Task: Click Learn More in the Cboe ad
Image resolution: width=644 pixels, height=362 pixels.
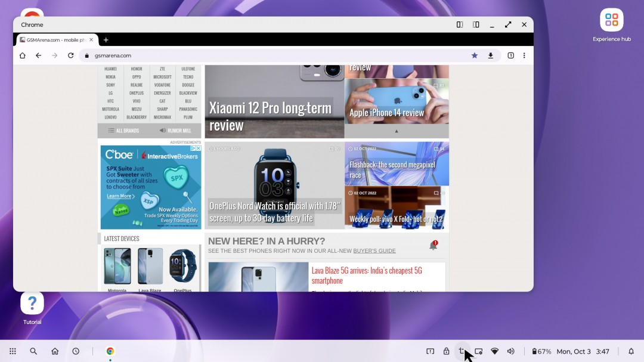Action: point(120,196)
